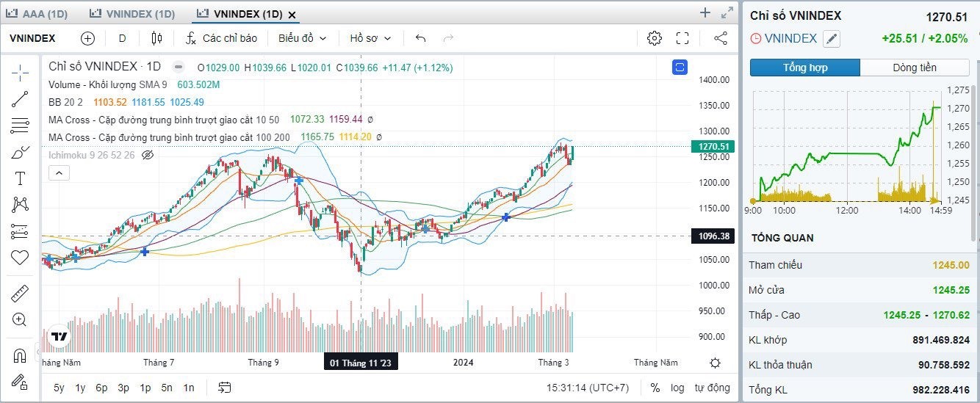Toggle tự động auto scale
The width and height of the screenshot is (980, 403).
(x=713, y=388)
